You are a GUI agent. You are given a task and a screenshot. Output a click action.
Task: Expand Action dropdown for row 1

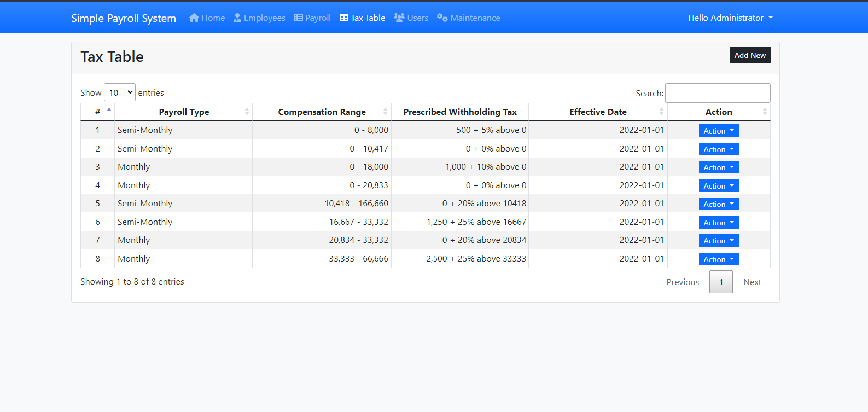coord(718,131)
